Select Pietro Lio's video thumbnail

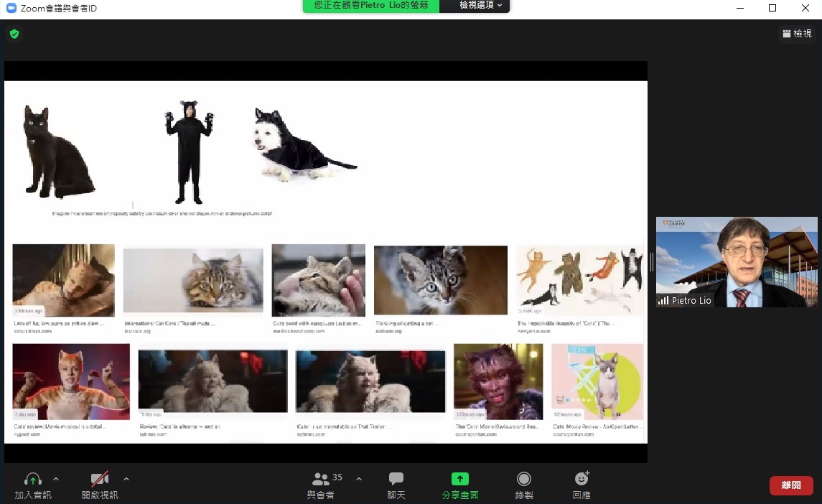pyautogui.click(x=737, y=262)
